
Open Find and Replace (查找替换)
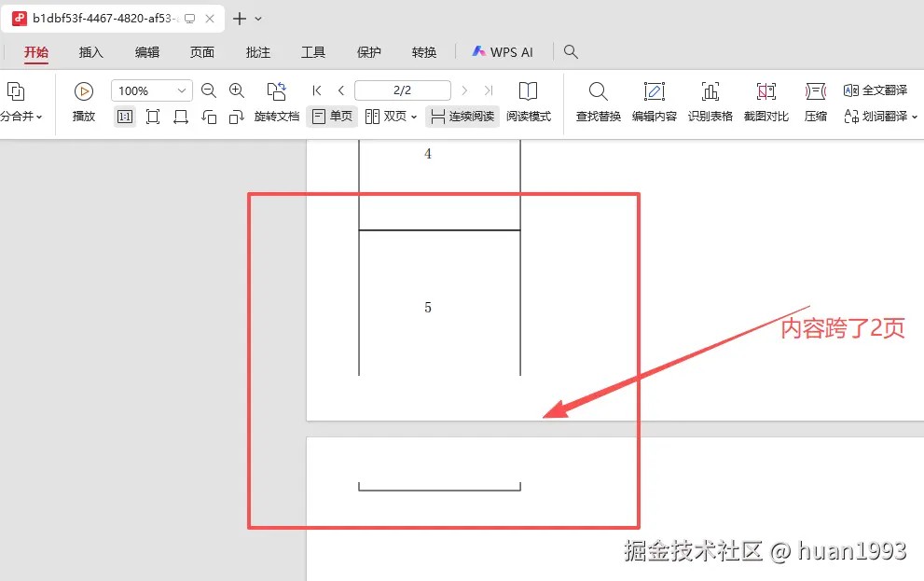click(x=598, y=103)
